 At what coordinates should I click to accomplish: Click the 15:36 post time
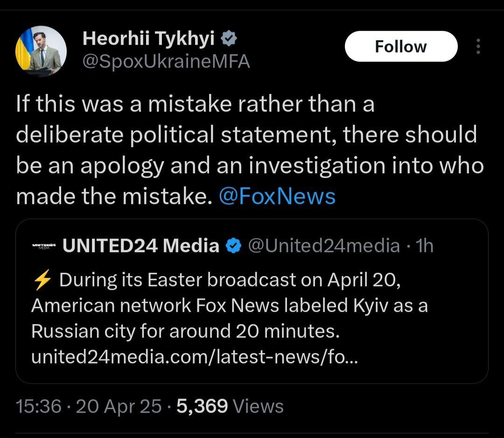coord(39,406)
